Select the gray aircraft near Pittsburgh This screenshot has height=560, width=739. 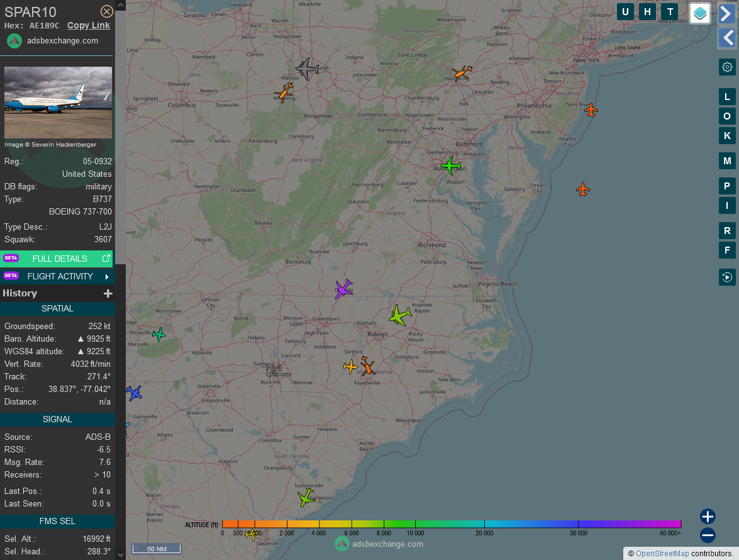(x=308, y=69)
